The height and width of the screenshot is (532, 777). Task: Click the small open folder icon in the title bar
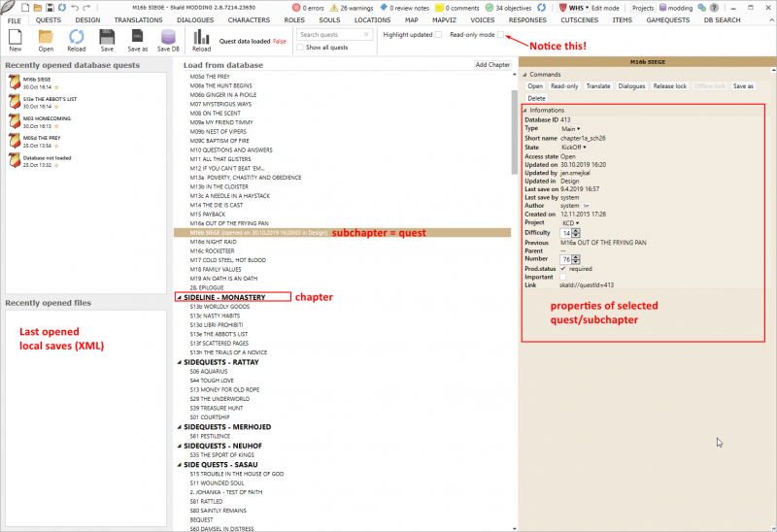pyautogui.click(x=38, y=8)
